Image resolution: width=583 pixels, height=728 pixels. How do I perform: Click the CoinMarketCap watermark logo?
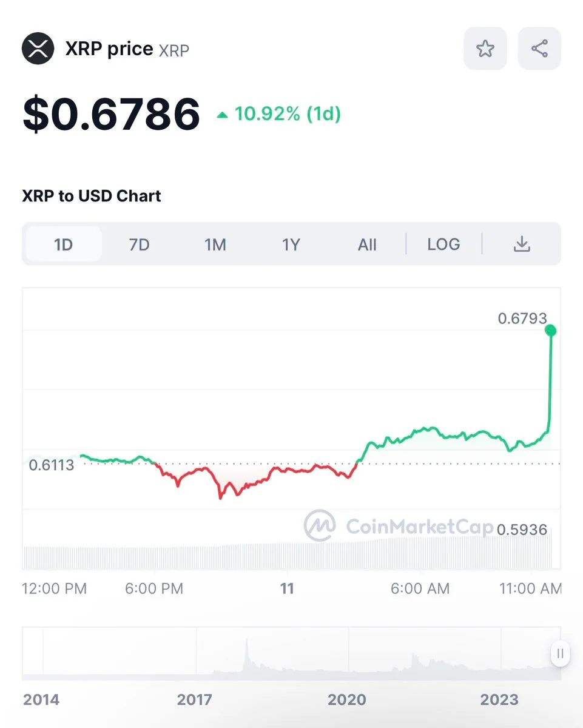(320, 525)
